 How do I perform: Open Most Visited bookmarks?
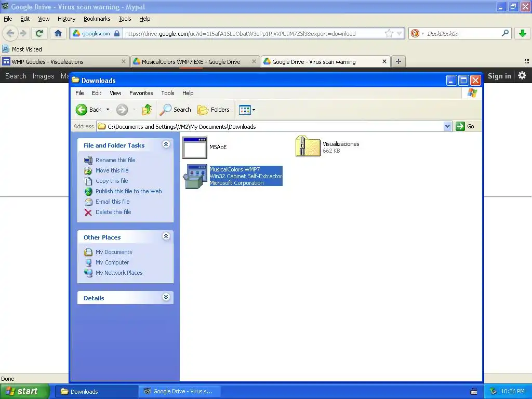(x=22, y=49)
